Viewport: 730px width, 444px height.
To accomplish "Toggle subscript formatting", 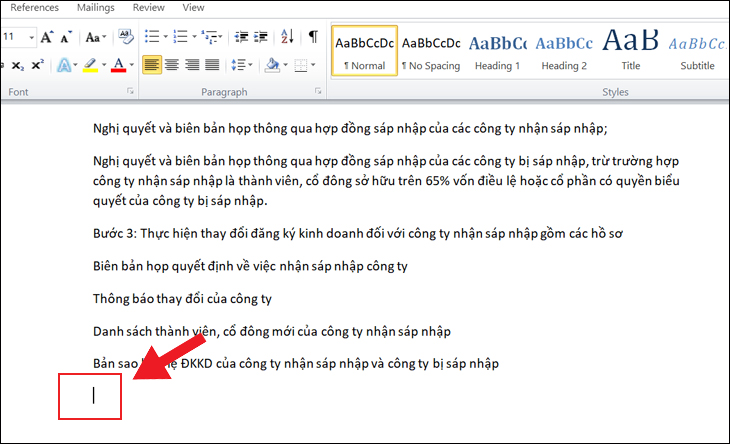I will coord(17,66).
